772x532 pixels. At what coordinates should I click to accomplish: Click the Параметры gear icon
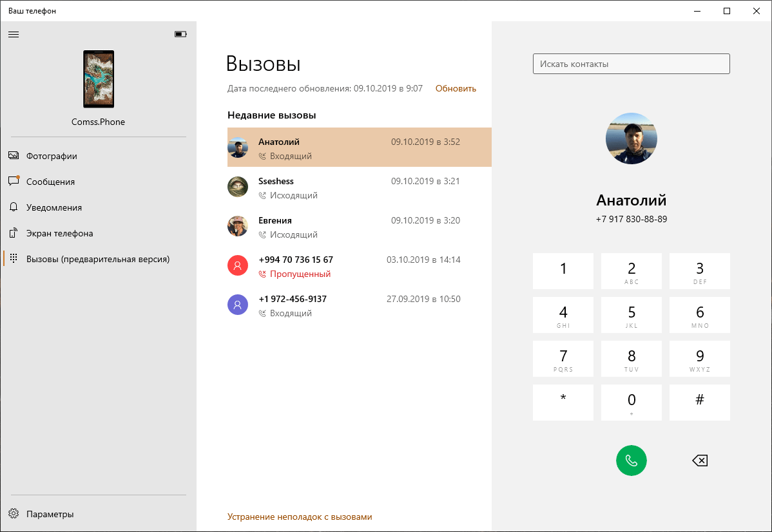[x=14, y=514]
